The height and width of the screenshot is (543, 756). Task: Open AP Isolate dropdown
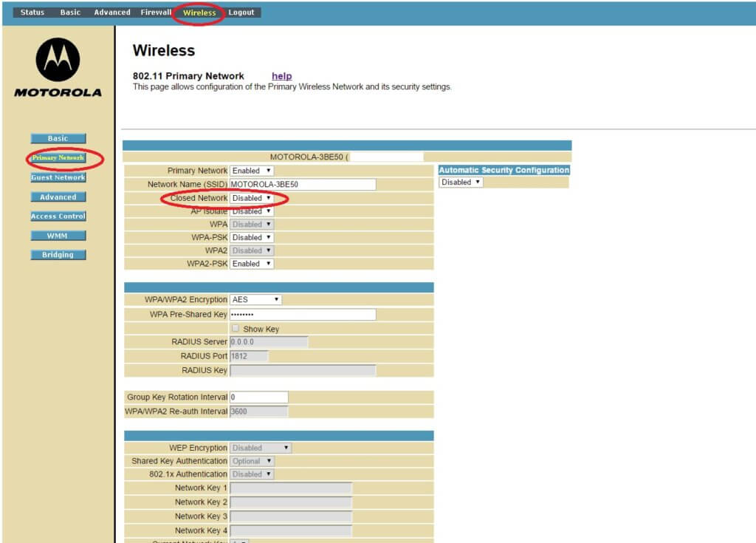tap(252, 211)
